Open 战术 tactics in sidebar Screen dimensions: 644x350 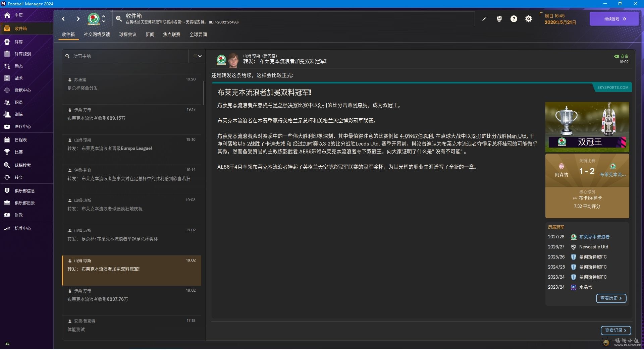click(26, 78)
